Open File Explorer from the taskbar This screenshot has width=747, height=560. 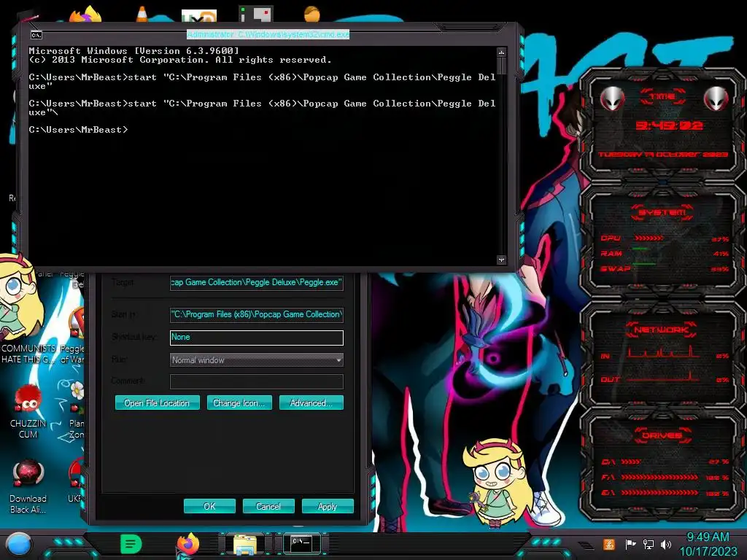coord(245,545)
